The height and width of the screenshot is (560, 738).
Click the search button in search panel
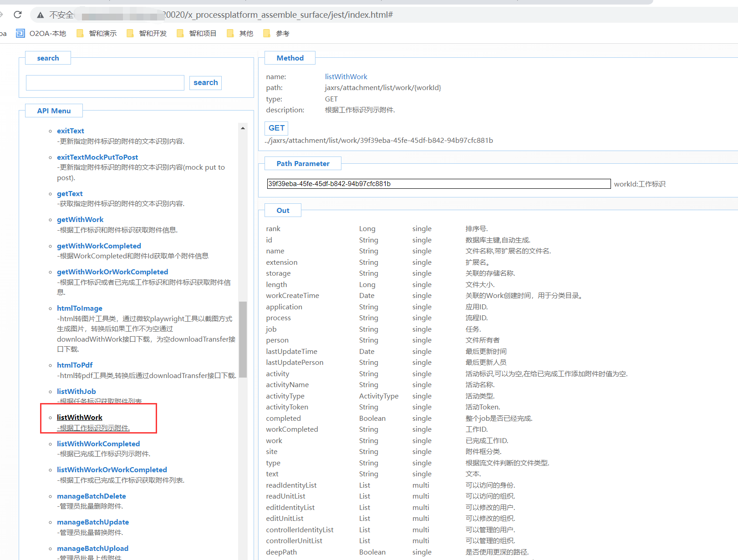[205, 83]
